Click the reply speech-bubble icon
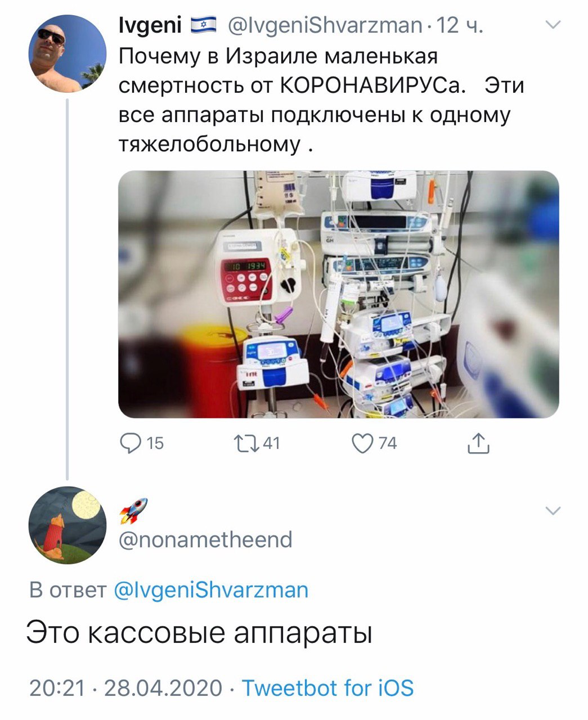Image resolution: width=588 pixels, height=720 pixels. 131,443
